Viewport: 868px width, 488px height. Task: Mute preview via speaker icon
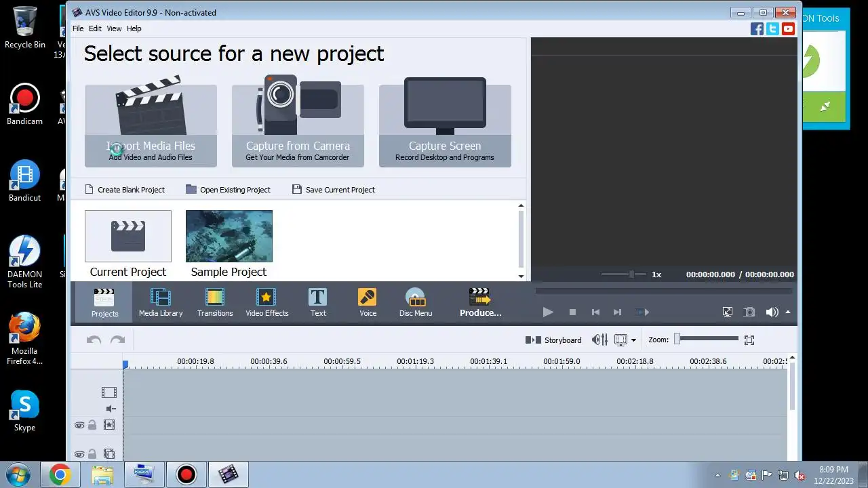(x=772, y=312)
